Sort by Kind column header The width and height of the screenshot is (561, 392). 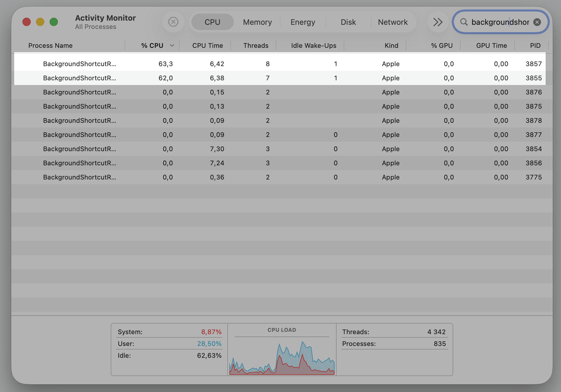[391, 45]
